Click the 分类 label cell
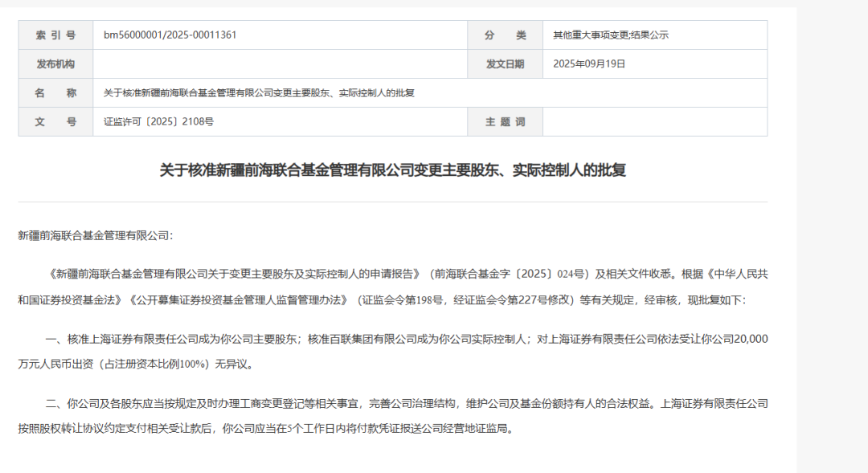 505,35
